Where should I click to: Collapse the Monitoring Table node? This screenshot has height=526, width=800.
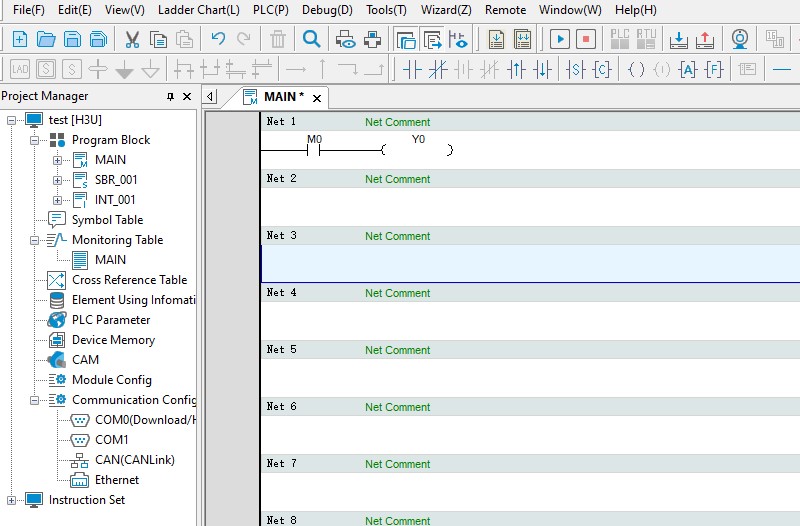(34, 240)
